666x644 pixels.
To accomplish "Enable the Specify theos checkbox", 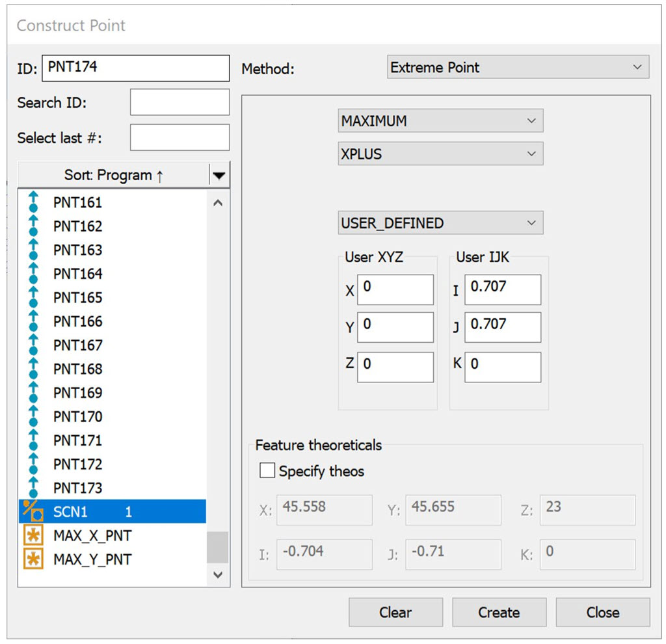I will tap(267, 471).
